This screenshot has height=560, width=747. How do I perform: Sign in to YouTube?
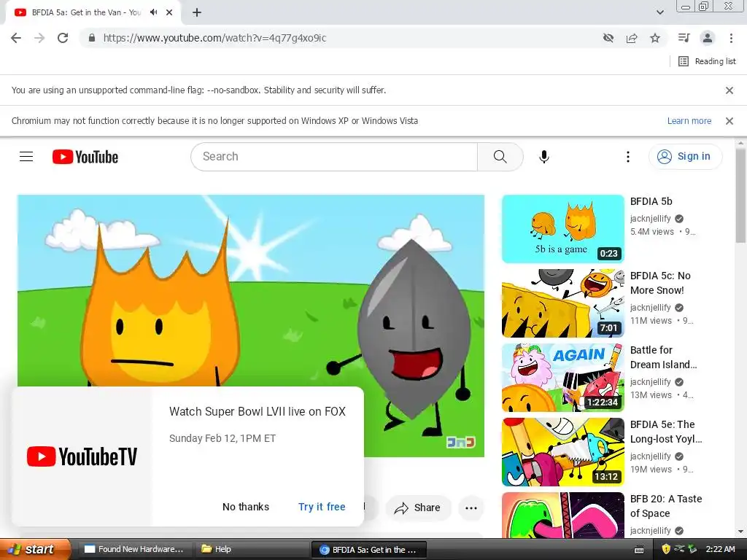click(685, 157)
